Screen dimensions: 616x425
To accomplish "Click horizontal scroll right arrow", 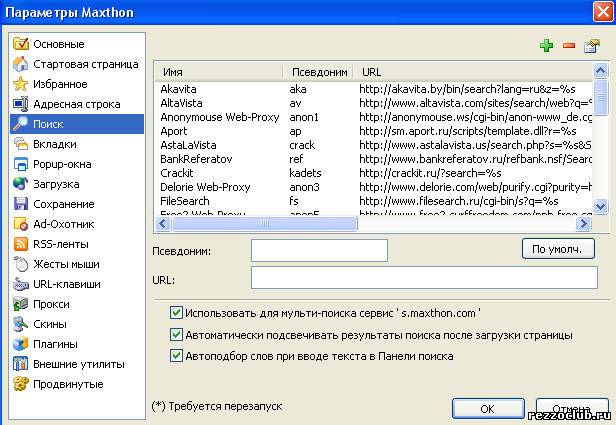I will 584,224.
